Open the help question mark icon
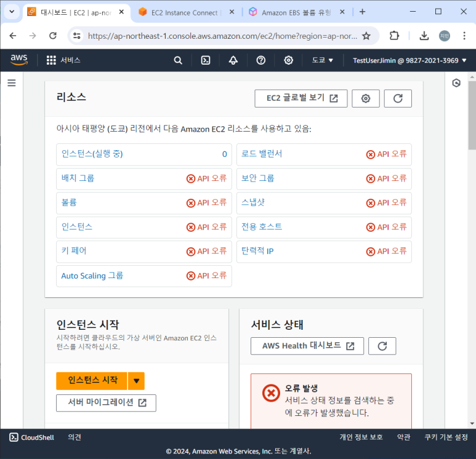 pos(260,60)
